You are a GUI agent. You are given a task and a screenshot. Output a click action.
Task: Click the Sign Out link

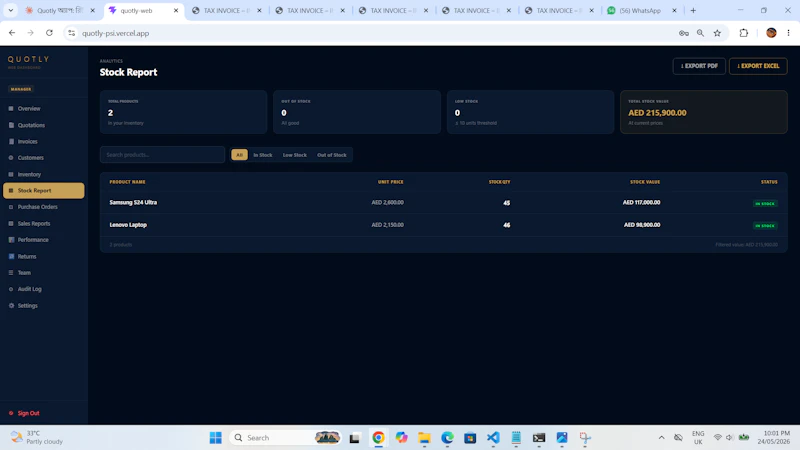tap(28, 413)
